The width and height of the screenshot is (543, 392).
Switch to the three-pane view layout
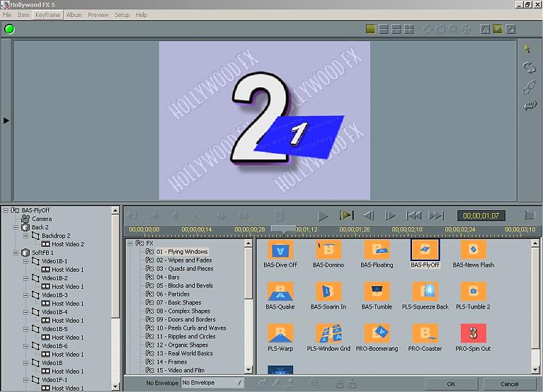point(396,29)
